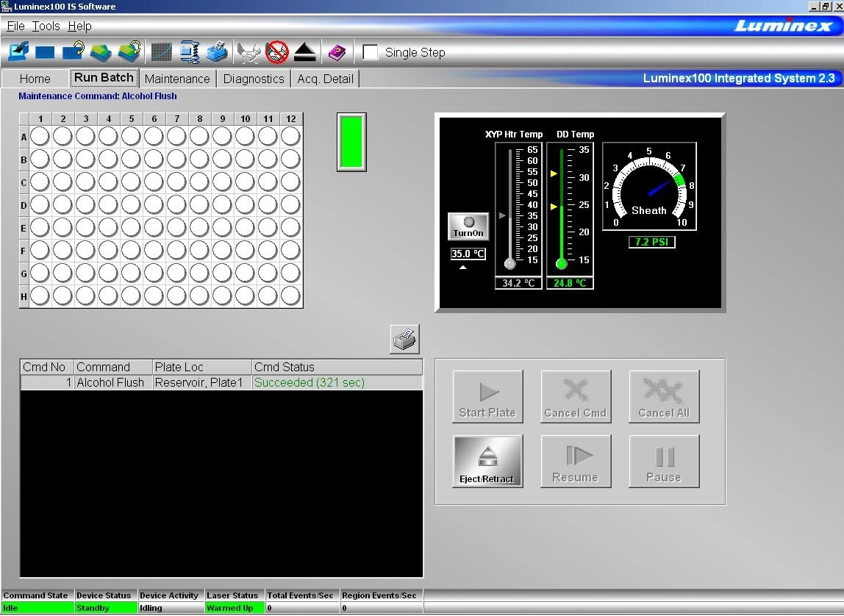Click the Idle command state in status bar
Image resolution: width=844 pixels, height=616 pixels.
click(x=37, y=608)
